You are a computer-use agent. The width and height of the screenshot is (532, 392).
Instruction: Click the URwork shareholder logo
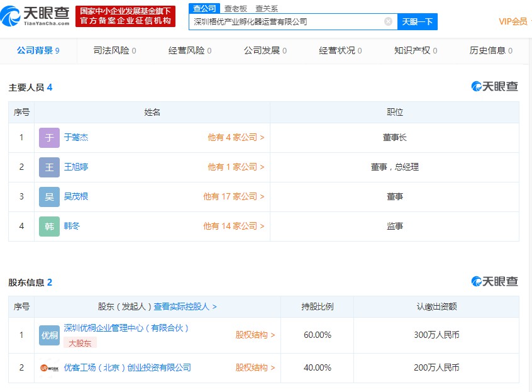(x=49, y=368)
